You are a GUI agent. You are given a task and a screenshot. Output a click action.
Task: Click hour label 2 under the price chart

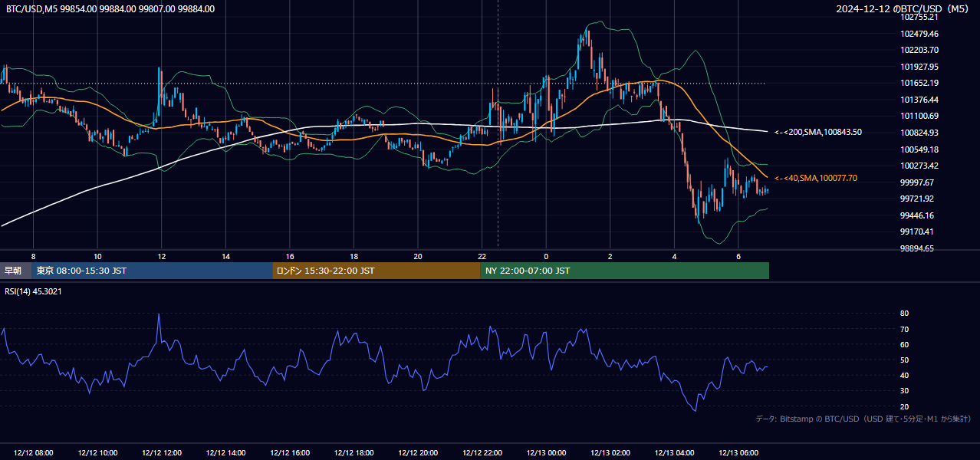pyautogui.click(x=610, y=256)
